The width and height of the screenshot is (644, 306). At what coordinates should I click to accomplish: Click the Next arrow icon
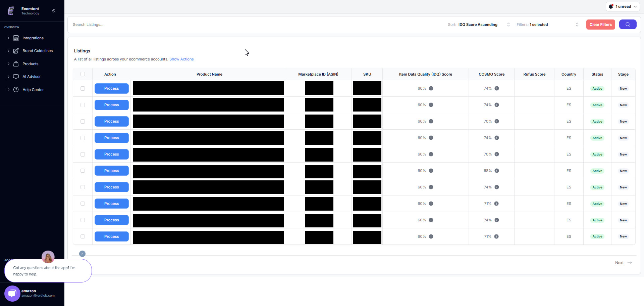point(630,263)
